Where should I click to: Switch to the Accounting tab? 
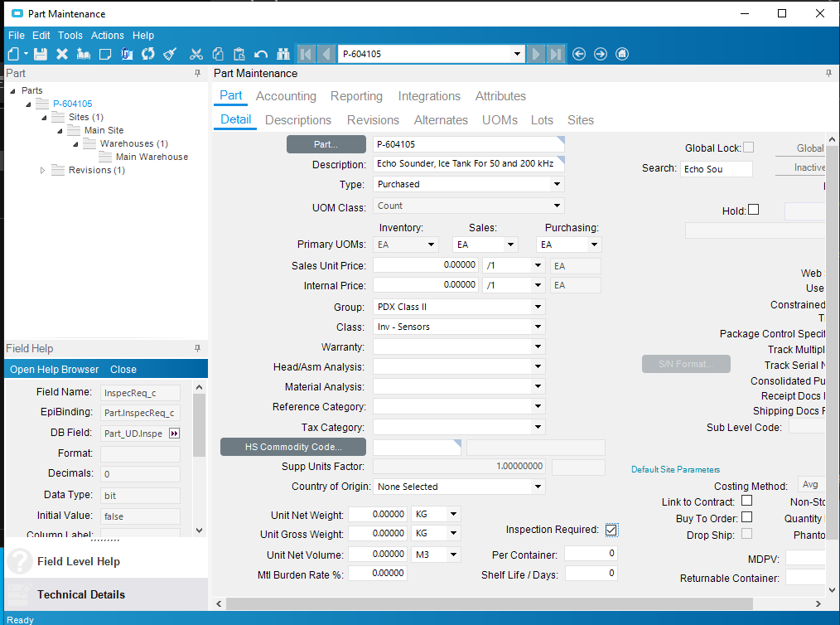[286, 96]
